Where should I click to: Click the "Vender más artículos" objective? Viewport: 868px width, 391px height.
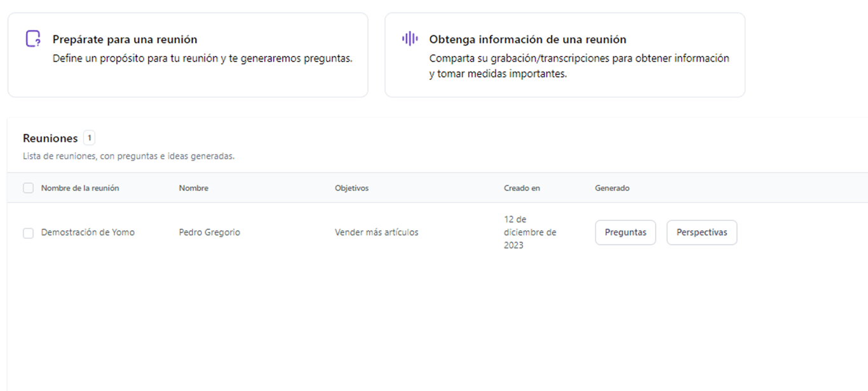coord(376,232)
